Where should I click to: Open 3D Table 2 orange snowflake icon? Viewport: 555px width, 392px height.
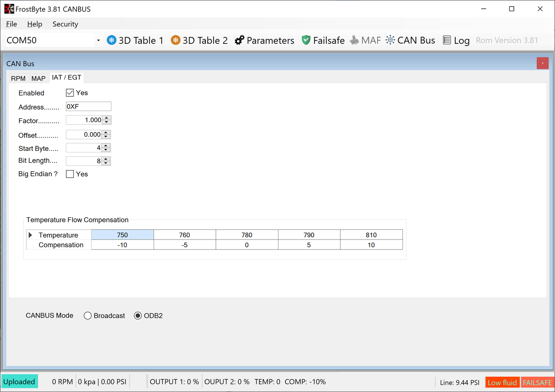(176, 40)
